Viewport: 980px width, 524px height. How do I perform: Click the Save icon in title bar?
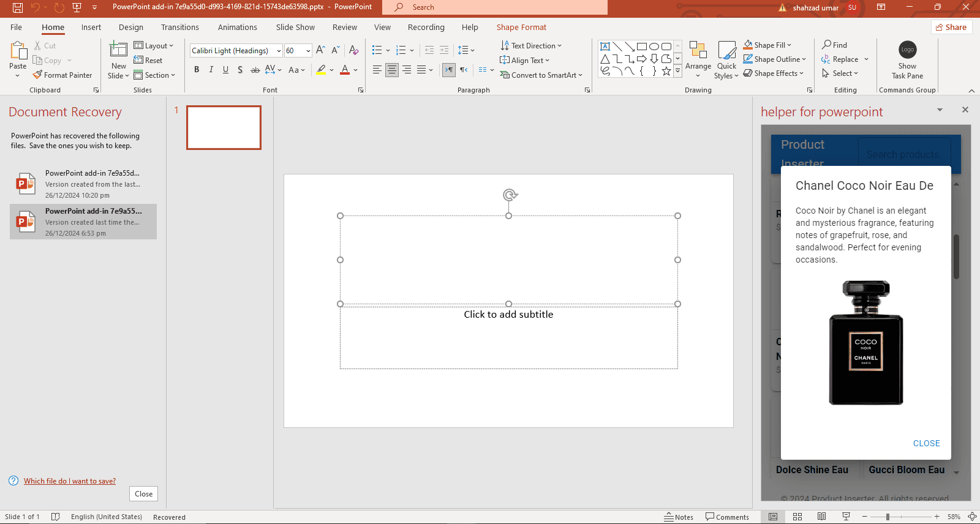(18, 7)
